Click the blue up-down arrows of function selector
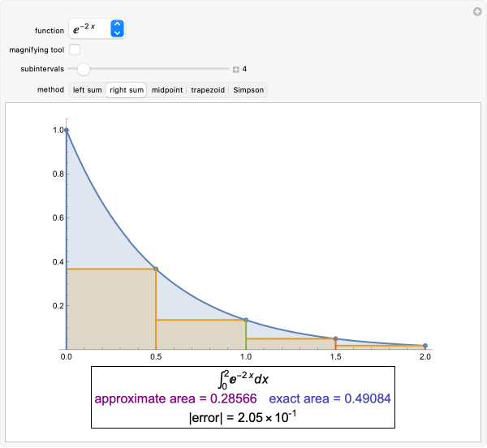This screenshot has width=487, height=448. tap(118, 29)
